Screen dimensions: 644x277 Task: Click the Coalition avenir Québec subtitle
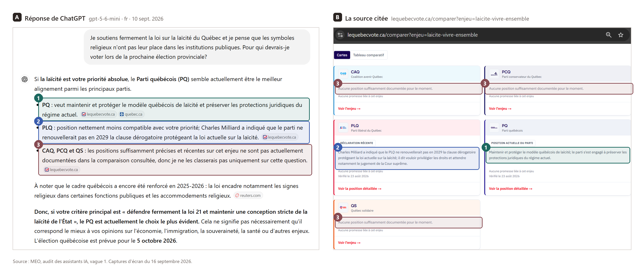click(367, 77)
